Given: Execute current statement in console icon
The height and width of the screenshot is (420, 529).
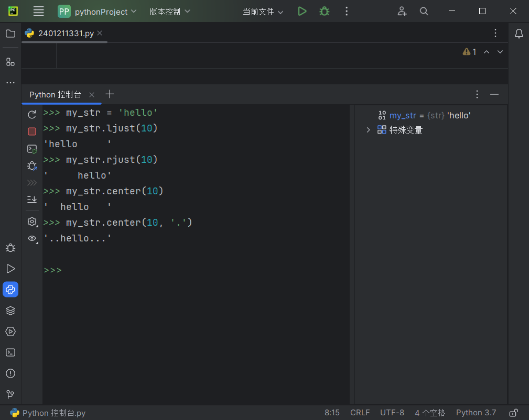Looking at the screenshot, I should (x=32, y=149).
